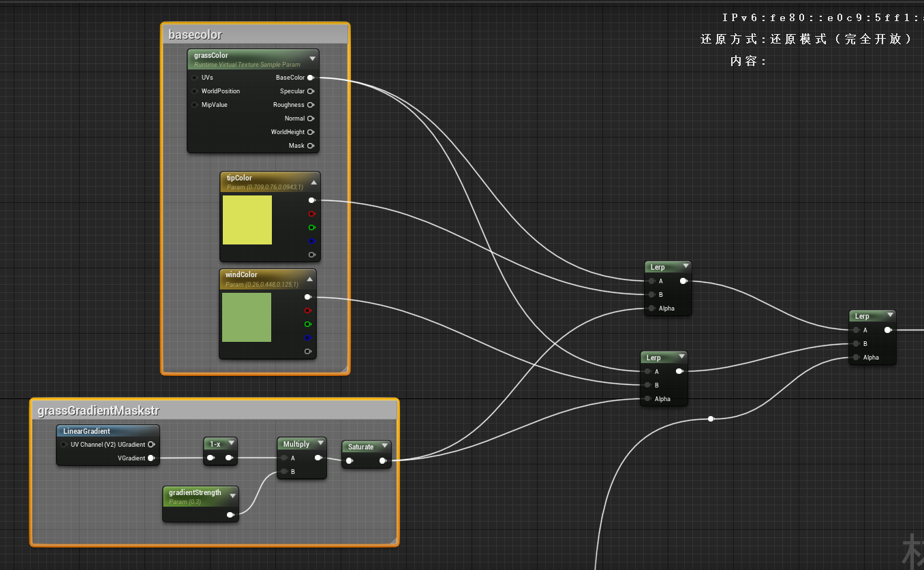Click tipColor red channel output pin
The image size is (924, 570).
pos(311,214)
